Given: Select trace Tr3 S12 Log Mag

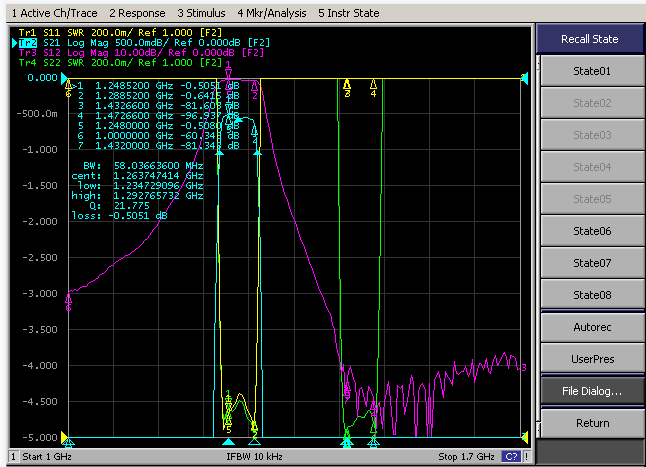Looking at the screenshot, I should pyautogui.click(x=141, y=53).
